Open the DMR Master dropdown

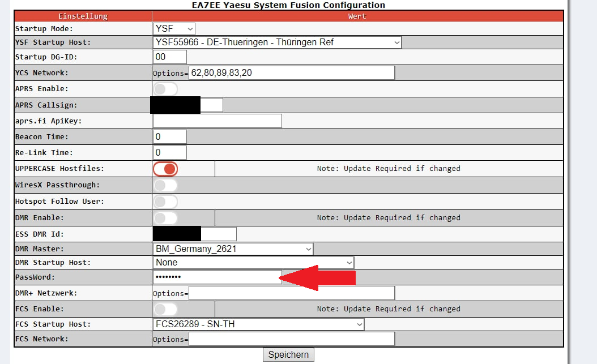click(x=233, y=249)
